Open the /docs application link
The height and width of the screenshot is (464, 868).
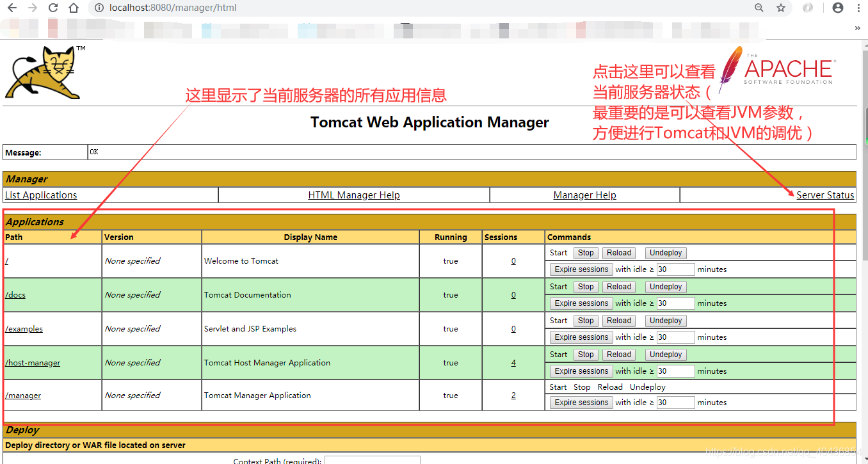15,295
